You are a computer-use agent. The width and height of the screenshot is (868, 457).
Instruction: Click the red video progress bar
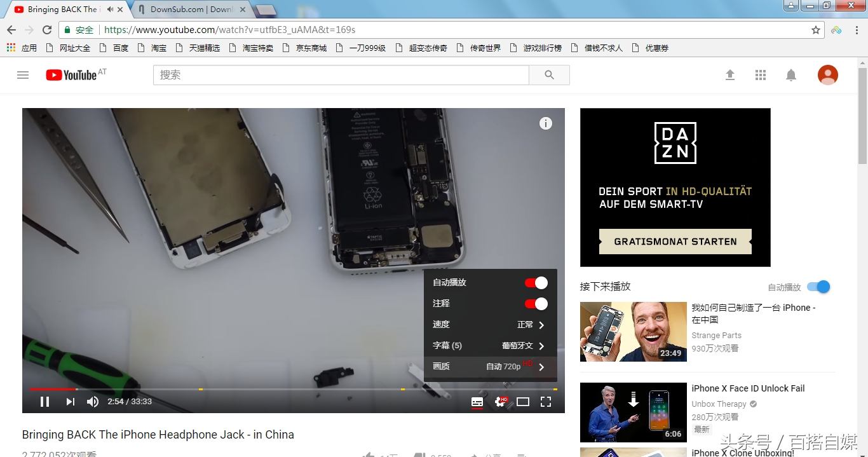click(x=54, y=388)
